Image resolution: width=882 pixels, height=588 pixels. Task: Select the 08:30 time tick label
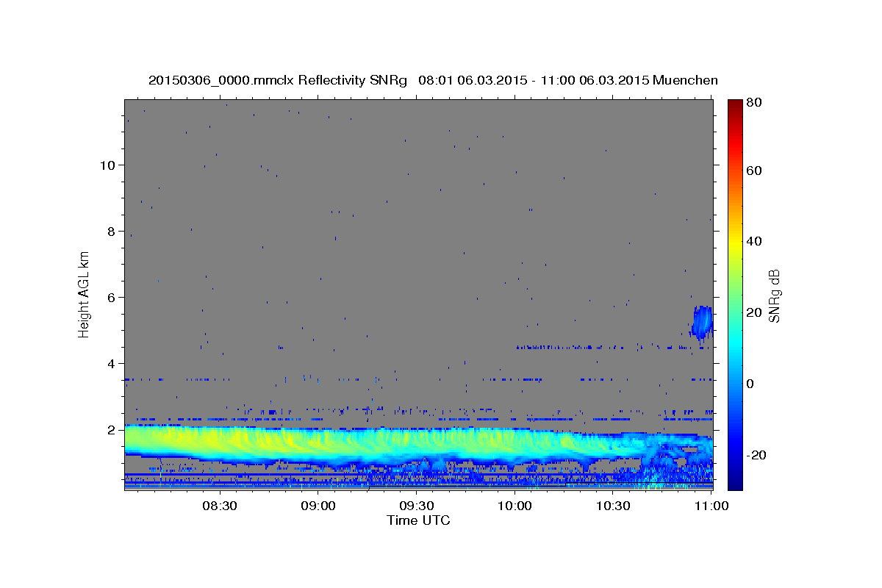[220, 506]
